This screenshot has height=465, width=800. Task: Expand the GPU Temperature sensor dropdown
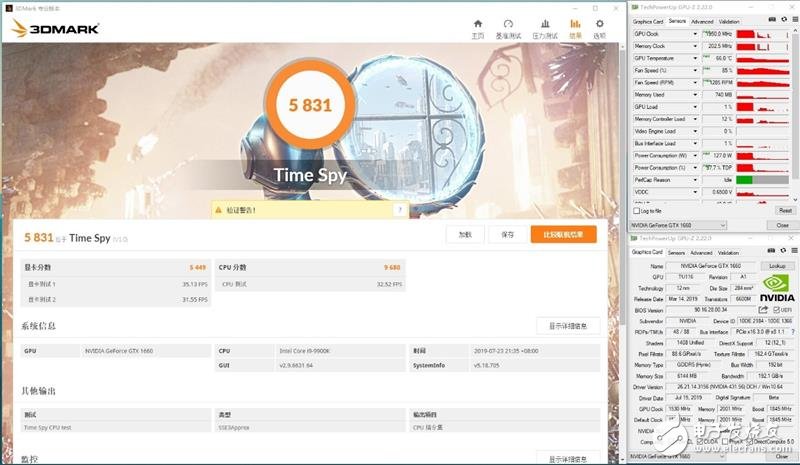pos(694,58)
